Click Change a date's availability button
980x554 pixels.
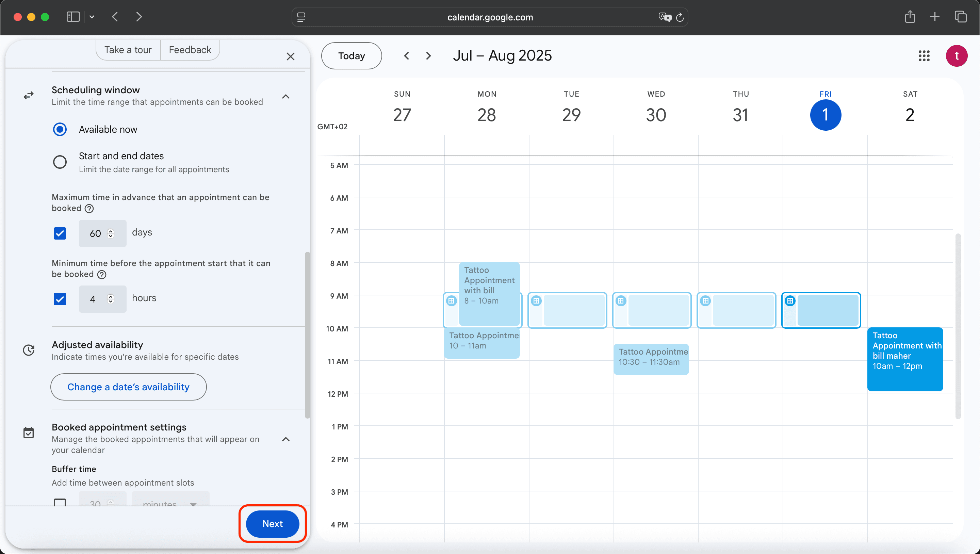[128, 387]
